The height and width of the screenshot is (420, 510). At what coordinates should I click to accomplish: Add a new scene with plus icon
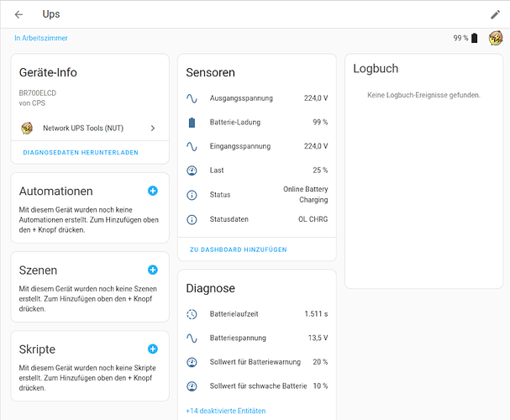[x=153, y=270]
